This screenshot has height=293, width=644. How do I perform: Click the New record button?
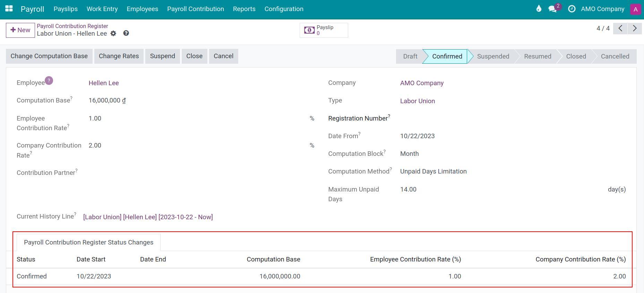pyautogui.click(x=20, y=30)
